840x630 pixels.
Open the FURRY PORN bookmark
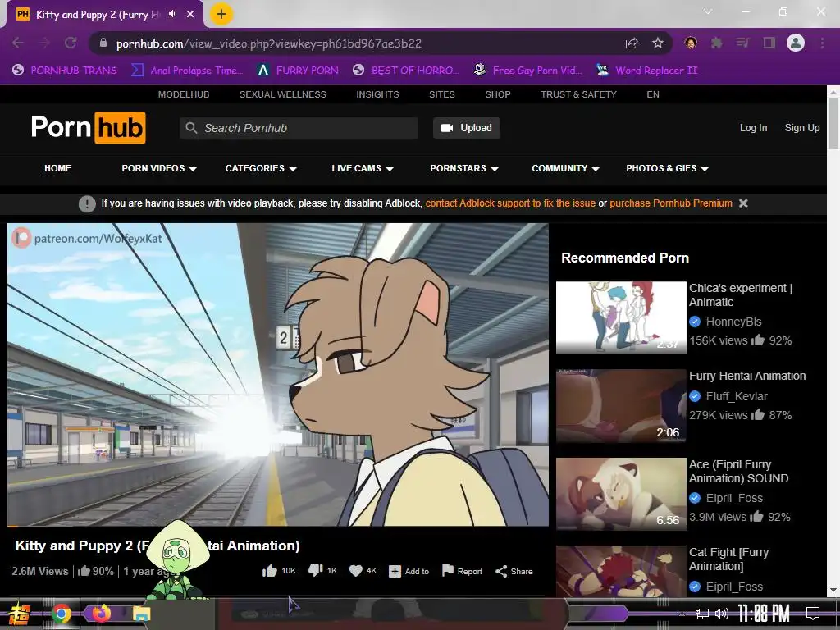click(x=298, y=71)
